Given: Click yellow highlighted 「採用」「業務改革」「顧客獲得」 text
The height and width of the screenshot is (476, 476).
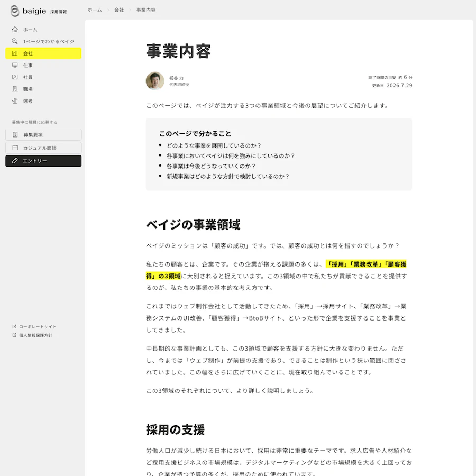Looking at the screenshot, I should tap(366, 264).
